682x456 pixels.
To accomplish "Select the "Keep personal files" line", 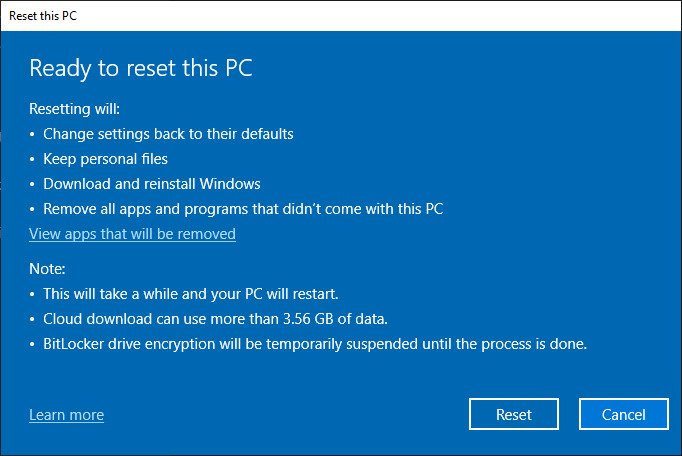I will tap(105, 158).
